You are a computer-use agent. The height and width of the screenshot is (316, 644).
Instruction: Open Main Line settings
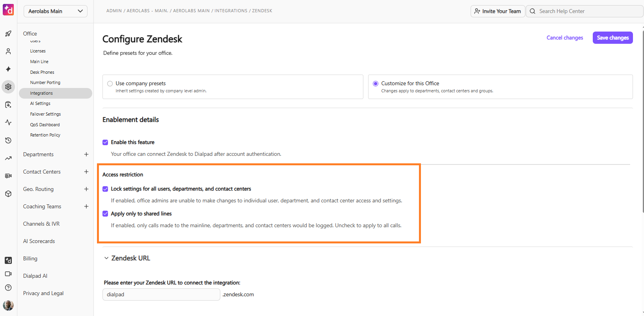point(39,62)
